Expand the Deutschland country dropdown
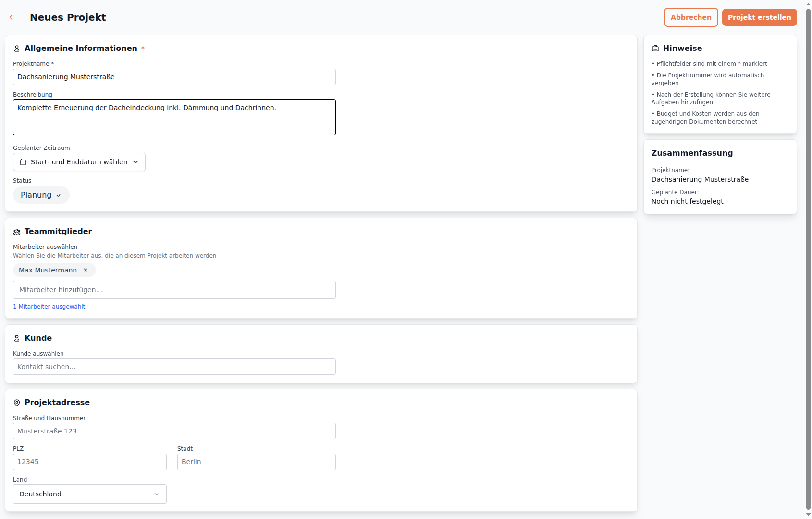Screen dimensions: 812x519 (x=90, y=494)
